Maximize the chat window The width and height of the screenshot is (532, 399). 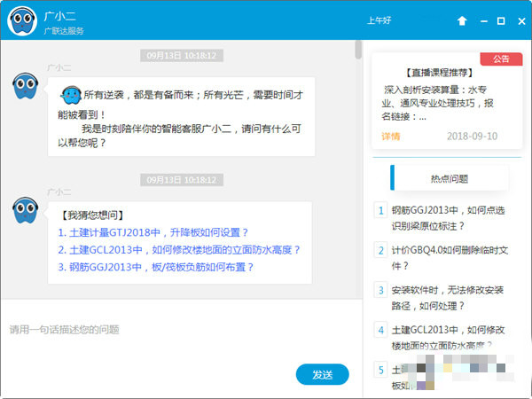click(501, 20)
